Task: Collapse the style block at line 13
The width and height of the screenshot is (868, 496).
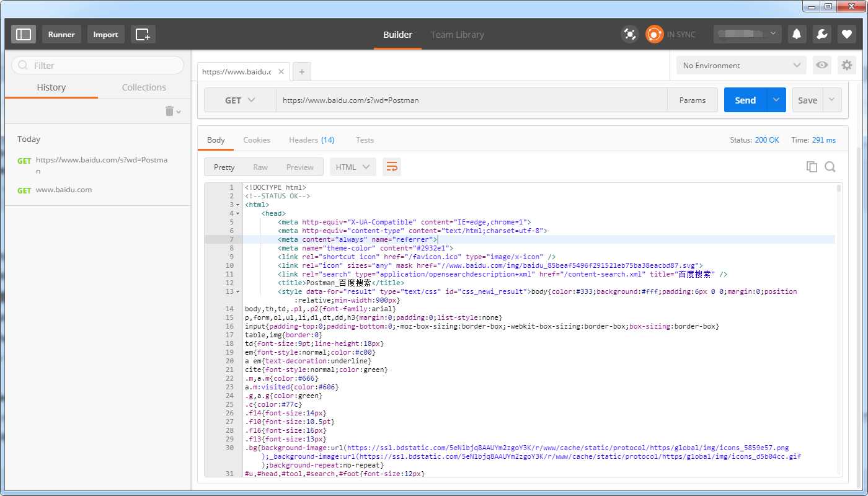Action: [x=238, y=291]
